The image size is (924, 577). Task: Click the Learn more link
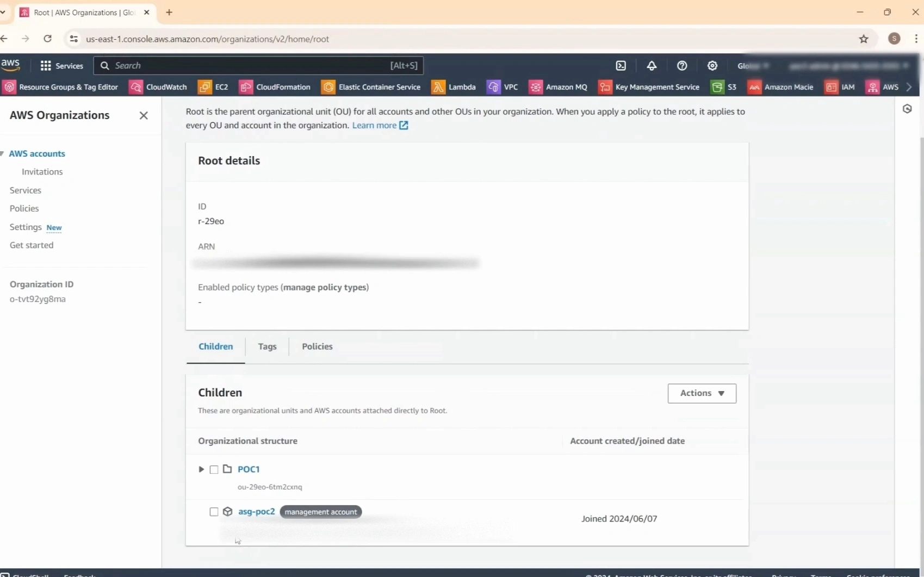point(375,125)
